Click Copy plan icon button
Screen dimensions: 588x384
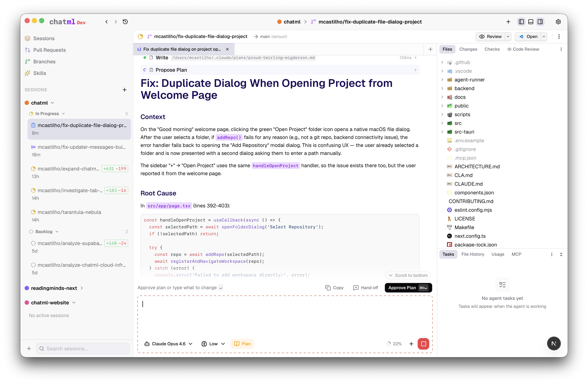334,288
